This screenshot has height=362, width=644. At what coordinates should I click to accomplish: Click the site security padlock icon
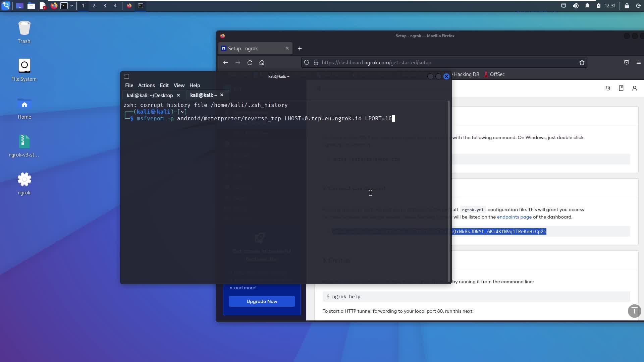pyautogui.click(x=316, y=63)
